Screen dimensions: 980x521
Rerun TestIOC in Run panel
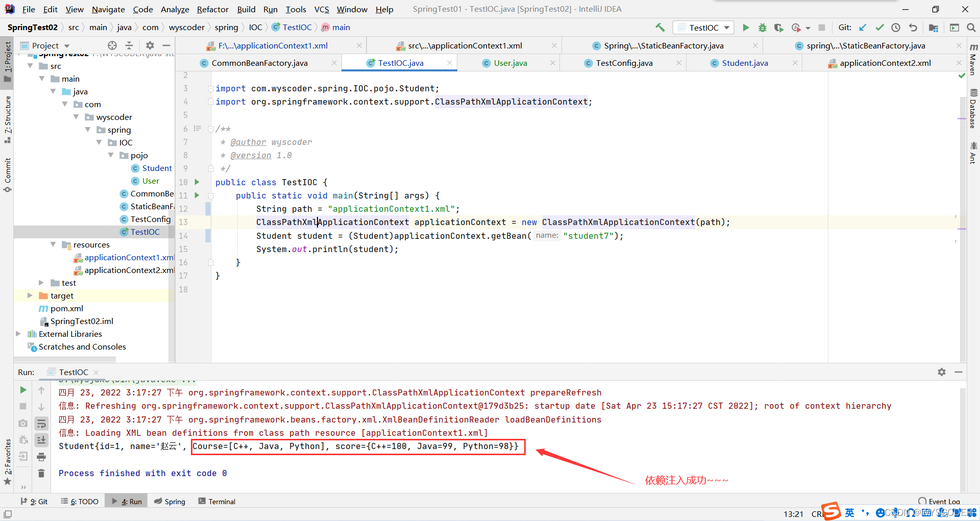(23, 390)
